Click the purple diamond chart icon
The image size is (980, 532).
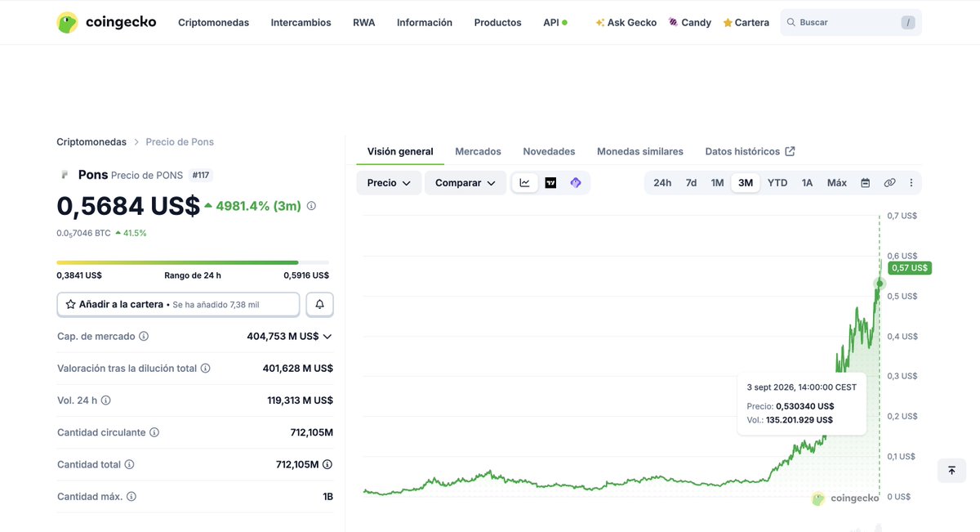pos(576,183)
